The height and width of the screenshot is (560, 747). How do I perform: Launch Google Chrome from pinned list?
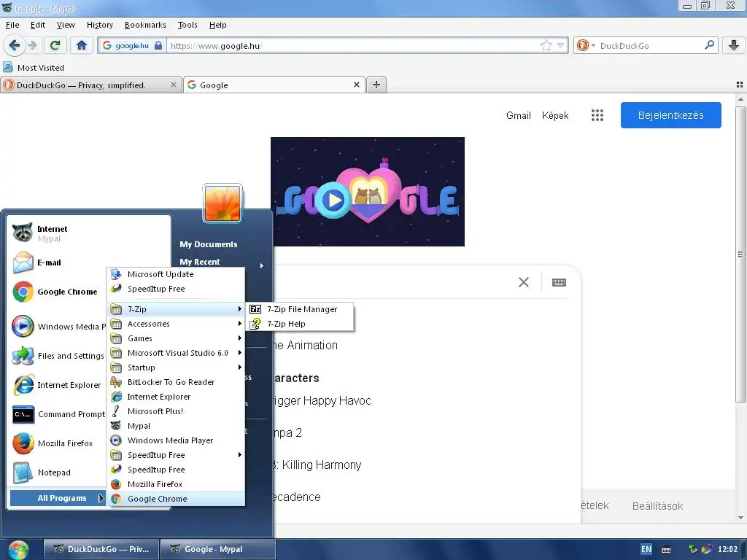(x=58, y=292)
